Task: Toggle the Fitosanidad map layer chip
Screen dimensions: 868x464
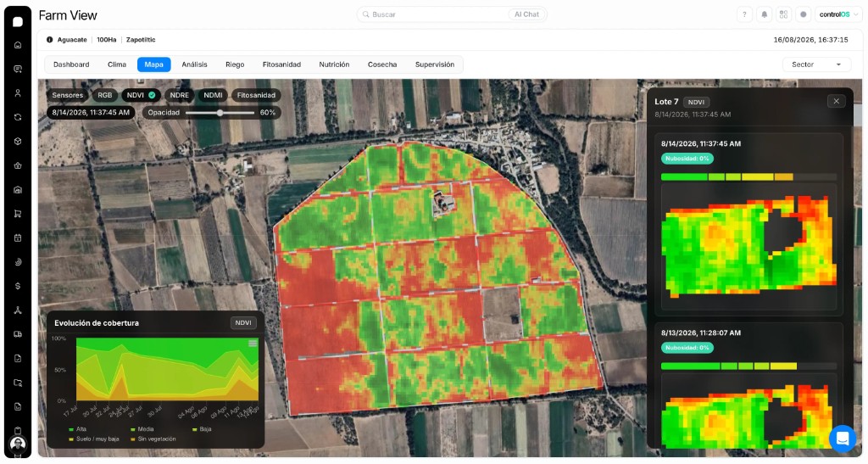Action: pyautogui.click(x=256, y=95)
